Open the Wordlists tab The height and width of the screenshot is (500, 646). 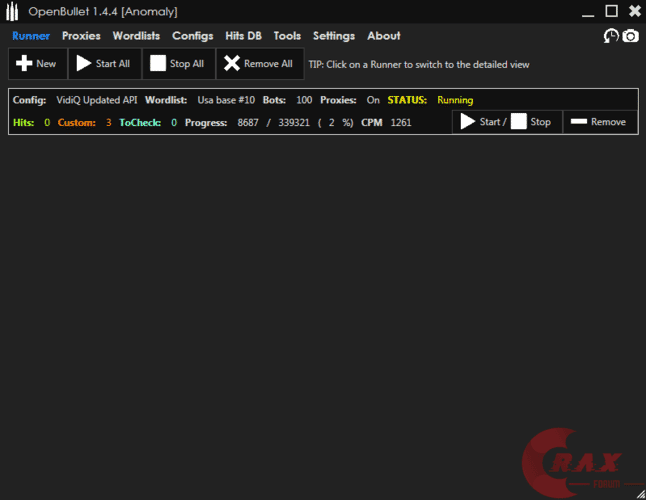click(136, 36)
